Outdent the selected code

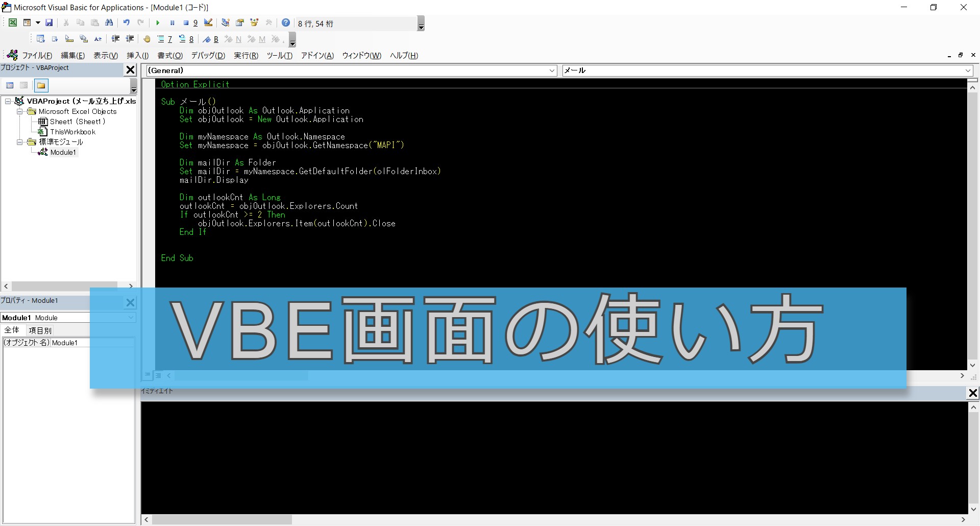click(x=130, y=39)
